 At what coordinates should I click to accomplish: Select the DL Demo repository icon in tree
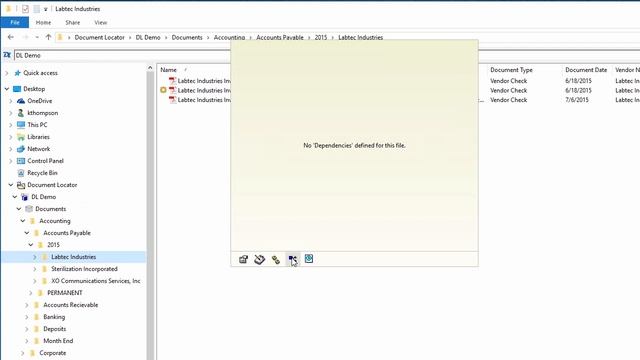[x=25, y=197]
